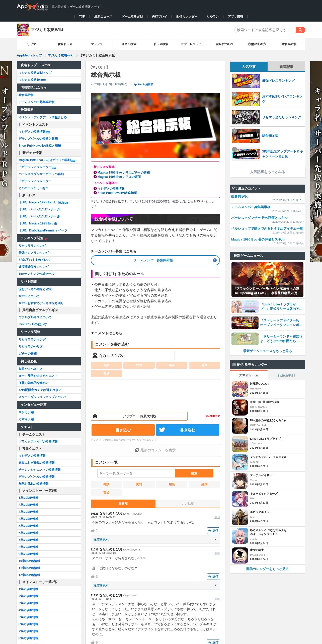Screen dimensions: 322x644
Task: Click user avatar icon in name field
Action: tap(95, 356)
